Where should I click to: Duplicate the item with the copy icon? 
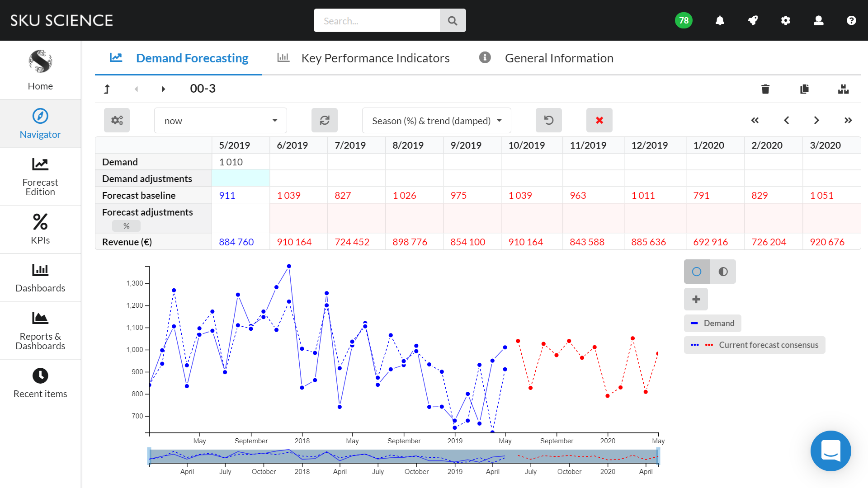point(804,89)
